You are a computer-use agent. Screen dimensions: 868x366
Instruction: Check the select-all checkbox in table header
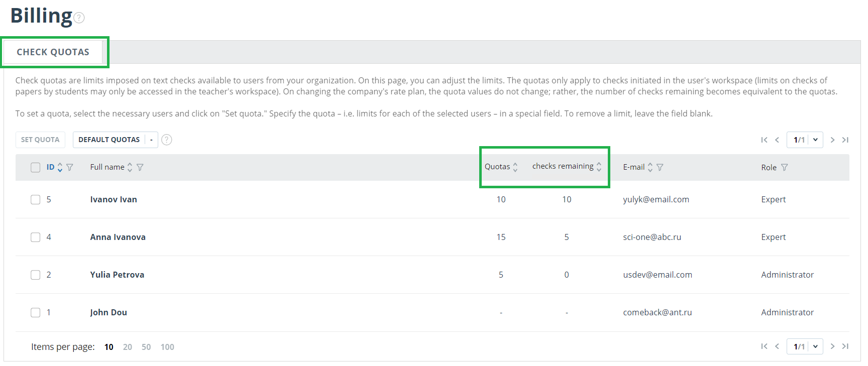point(36,168)
